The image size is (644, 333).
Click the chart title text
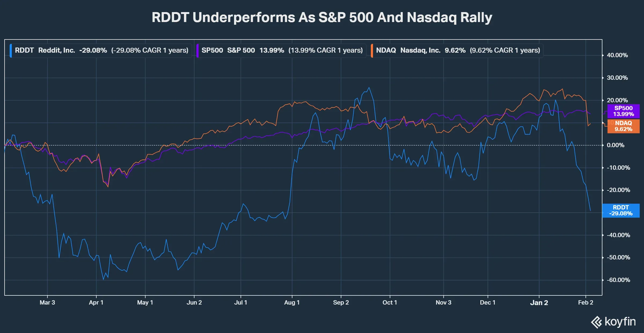click(322, 17)
